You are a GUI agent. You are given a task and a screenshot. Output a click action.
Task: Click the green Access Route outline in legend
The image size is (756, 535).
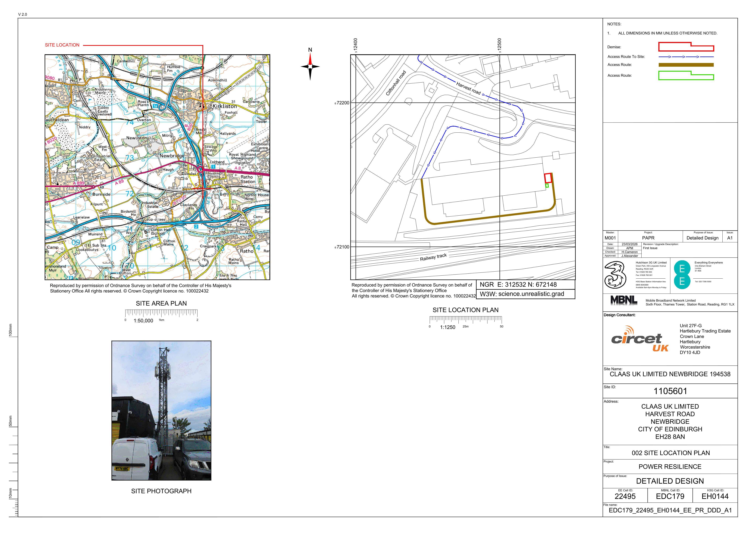[686, 76]
